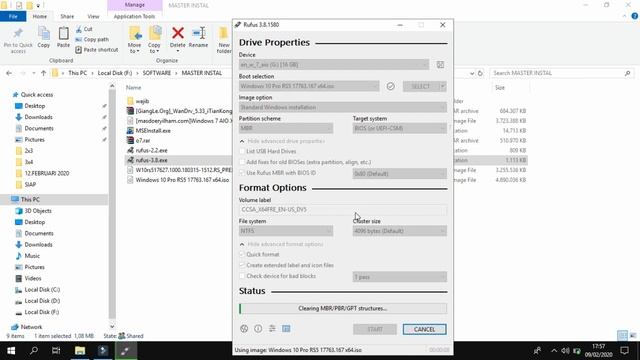This screenshot has width=640, height=360.
Task: Toggle Add fixes for old BIOSes checkbox
Action: point(242,162)
